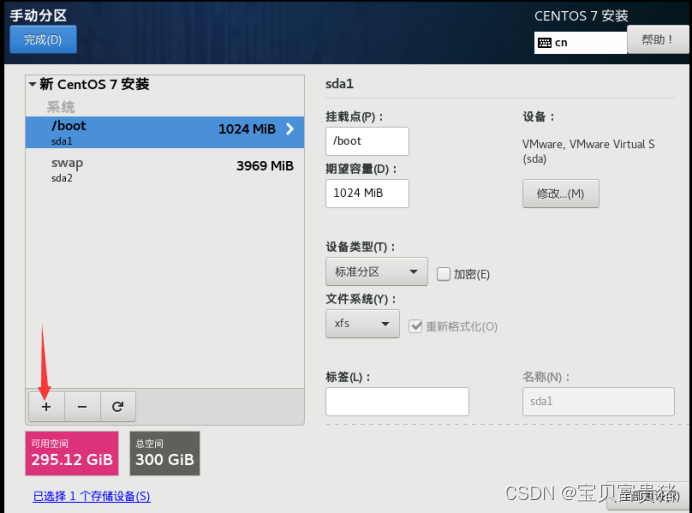Click the 手动分区 page title
The width and height of the screenshot is (692, 513).
point(38,15)
